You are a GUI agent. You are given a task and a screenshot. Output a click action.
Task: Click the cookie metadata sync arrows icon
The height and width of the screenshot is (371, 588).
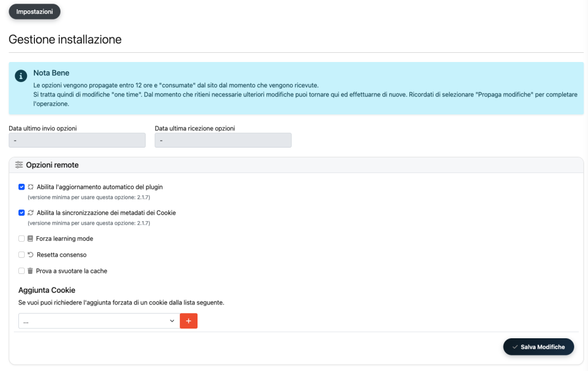click(x=31, y=212)
